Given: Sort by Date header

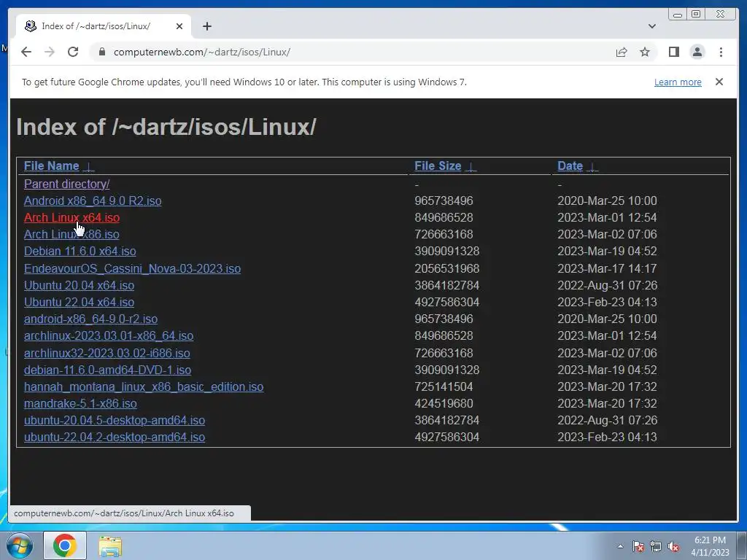Looking at the screenshot, I should (570, 166).
